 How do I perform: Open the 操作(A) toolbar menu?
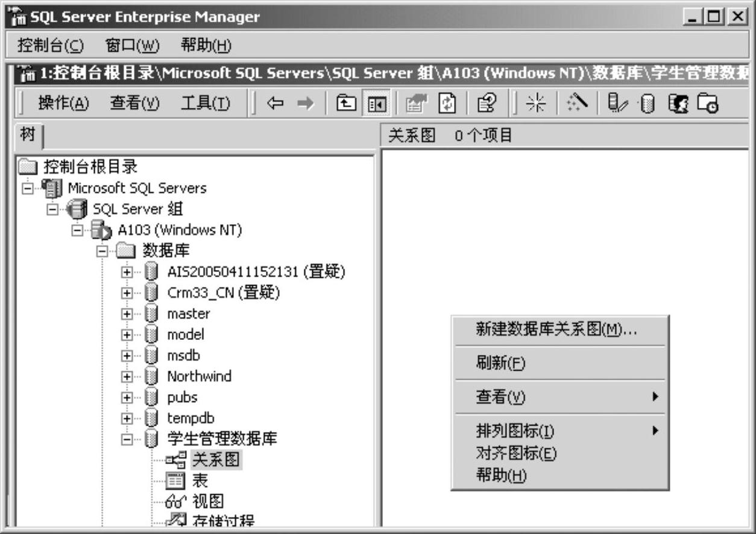coord(63,103)
